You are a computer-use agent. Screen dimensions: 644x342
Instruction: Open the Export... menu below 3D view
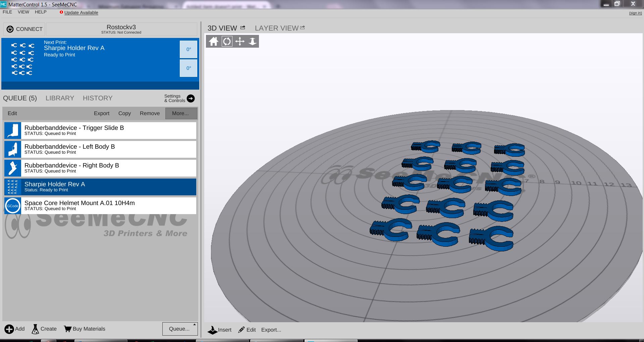(x=271, y=330)
